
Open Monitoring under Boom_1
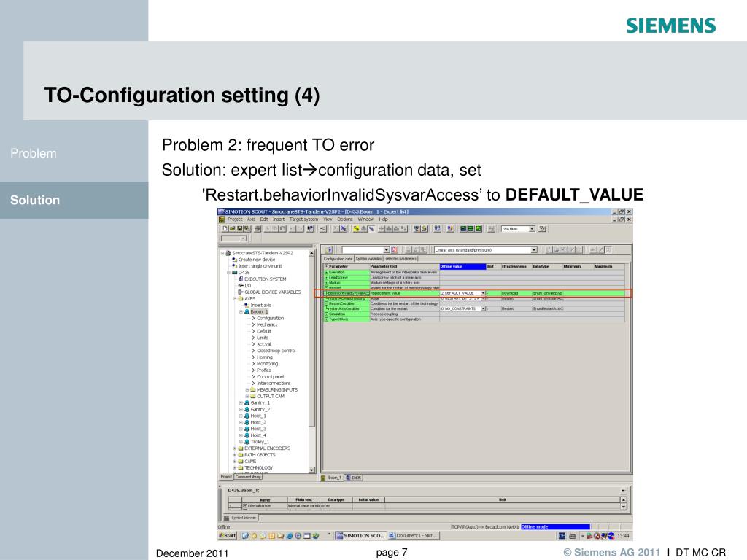tap(267, 364)
